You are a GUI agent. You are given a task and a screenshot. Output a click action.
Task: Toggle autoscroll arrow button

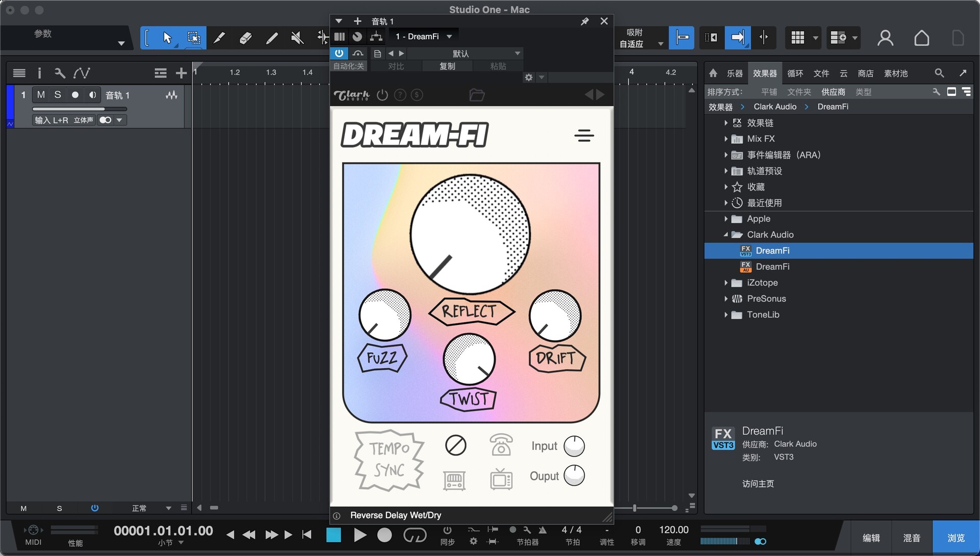point(738,37)
